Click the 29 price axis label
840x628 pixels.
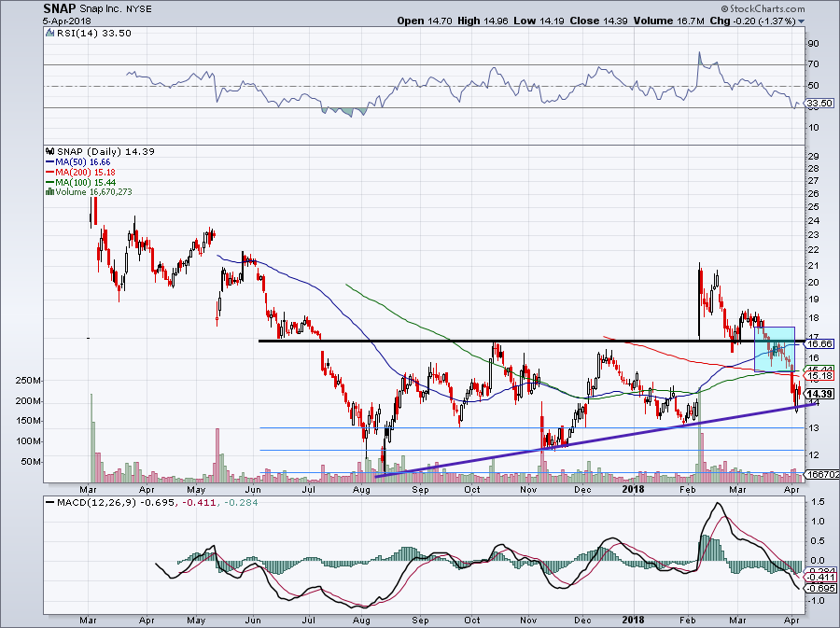click(x=813, y=157)
